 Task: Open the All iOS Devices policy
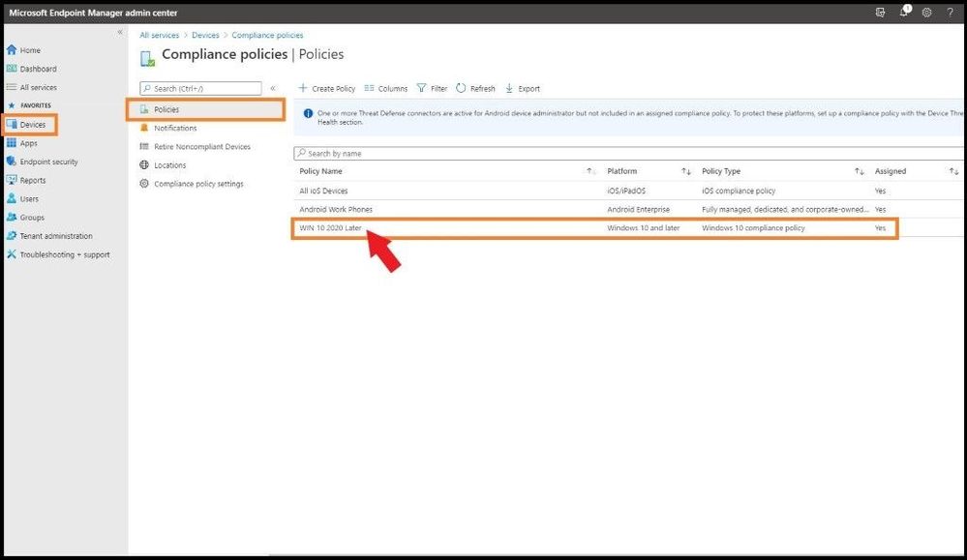point(323,191)
